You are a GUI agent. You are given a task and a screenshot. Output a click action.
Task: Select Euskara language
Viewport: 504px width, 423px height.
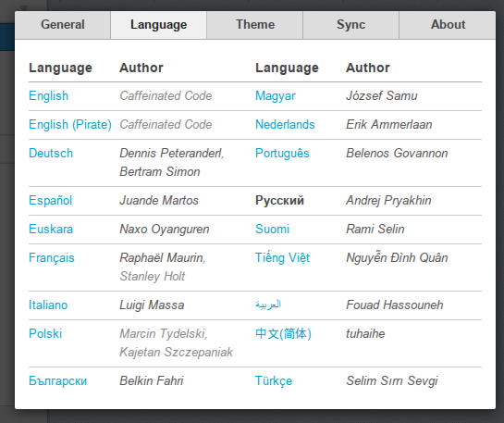click(x=51, y=229)
